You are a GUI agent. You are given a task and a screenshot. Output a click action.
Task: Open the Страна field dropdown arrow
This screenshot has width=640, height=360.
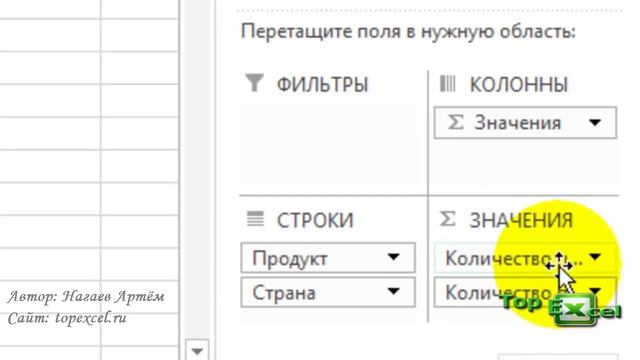tap(393, 291)
